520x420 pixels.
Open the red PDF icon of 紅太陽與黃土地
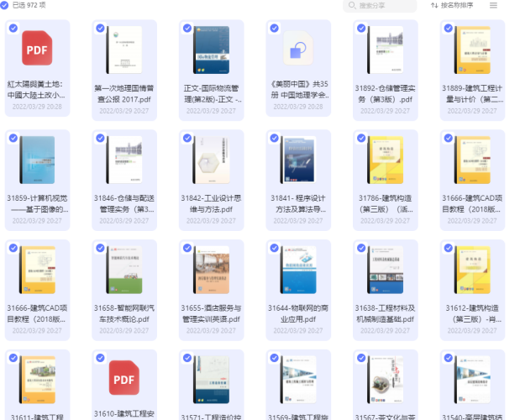click(37, 49)
